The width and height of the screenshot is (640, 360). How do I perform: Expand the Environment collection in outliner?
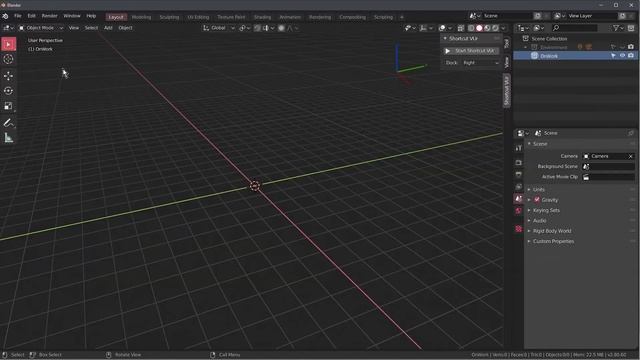coord(526,47)
